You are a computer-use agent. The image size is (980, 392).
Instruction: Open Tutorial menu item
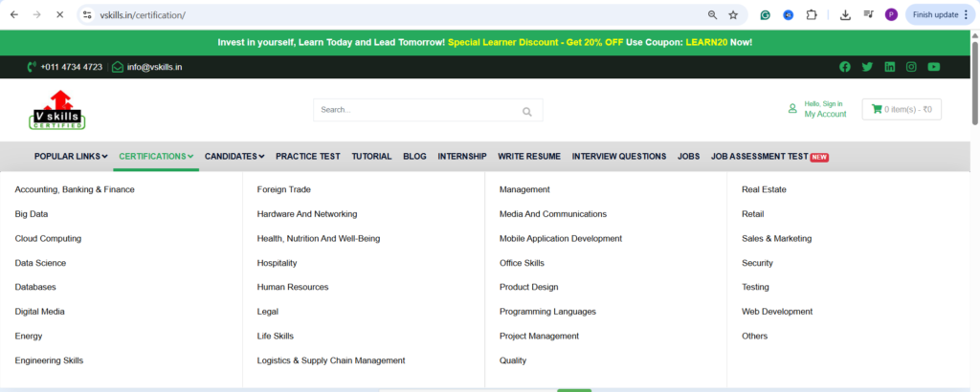[371, 157]
